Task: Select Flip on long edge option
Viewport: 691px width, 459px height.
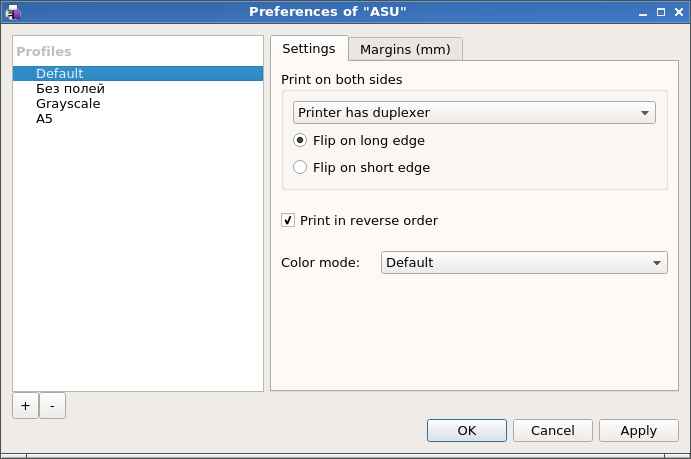Action: click(300, 141)
